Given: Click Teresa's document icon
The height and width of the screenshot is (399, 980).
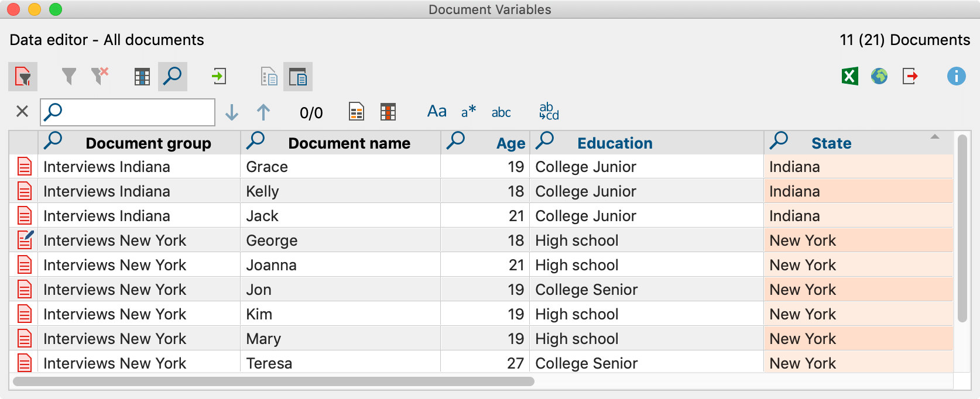Looking at the screenshot, I should (24, 363).
